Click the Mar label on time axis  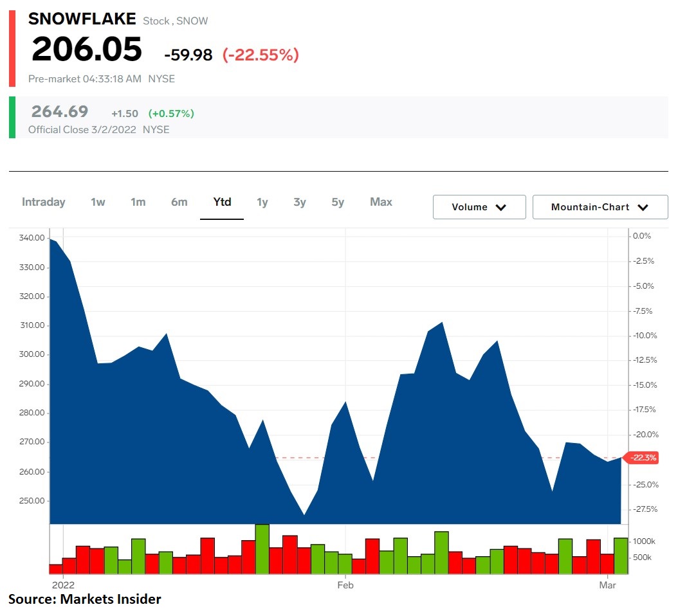click(608, 585)
